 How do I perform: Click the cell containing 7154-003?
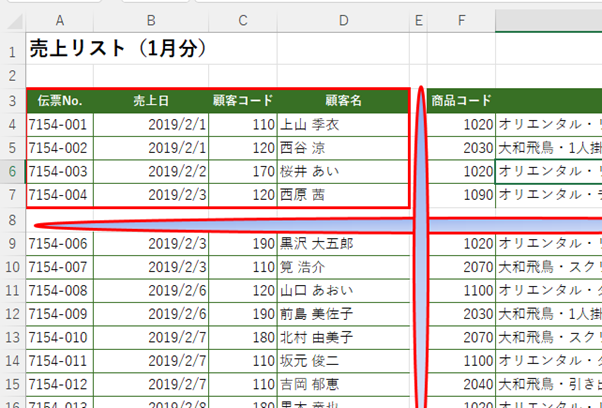[x=61, y=171]
